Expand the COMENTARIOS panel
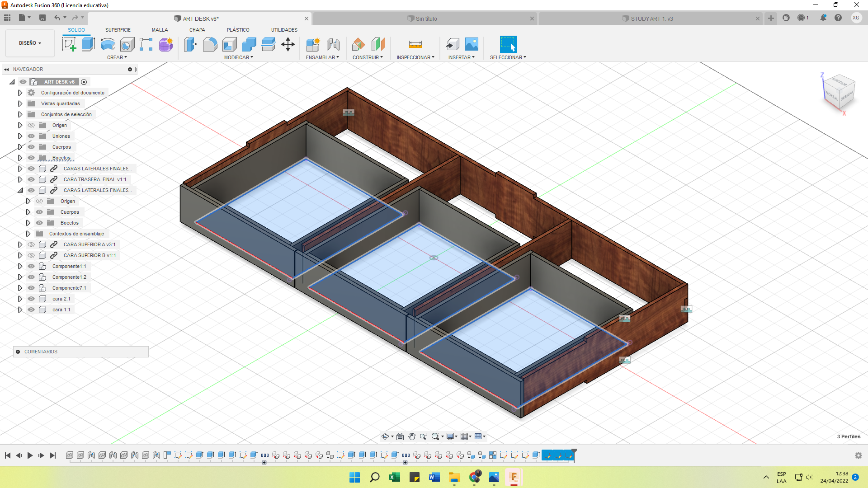The image size is (868, 488). pos(18,352)
